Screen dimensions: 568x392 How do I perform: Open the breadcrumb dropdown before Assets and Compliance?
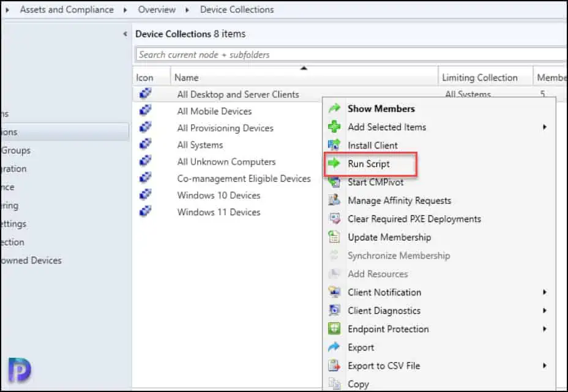[7, 10]
